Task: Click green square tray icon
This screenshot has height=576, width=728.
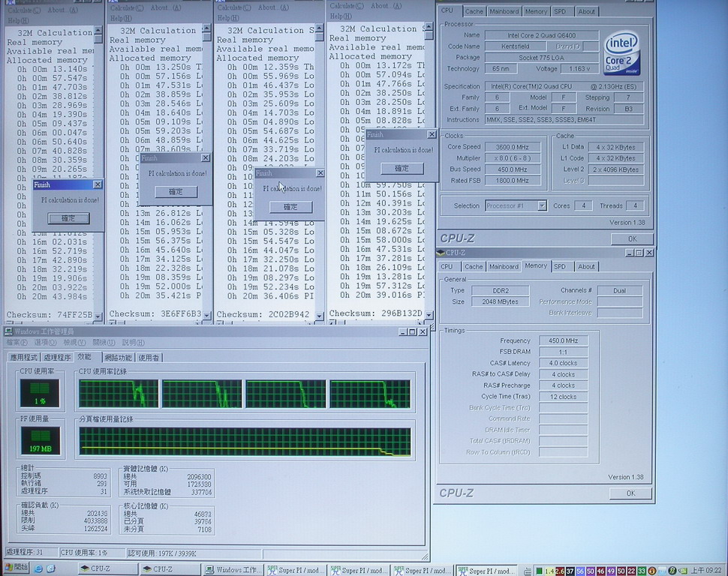Action: click(539, 571)
